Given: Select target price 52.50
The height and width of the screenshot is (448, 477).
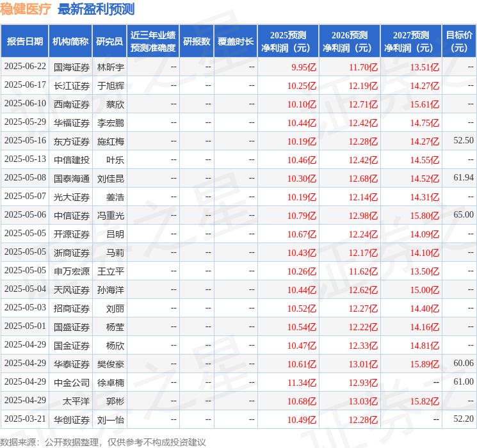Looking at the screenshot, I should pos(464,141).
